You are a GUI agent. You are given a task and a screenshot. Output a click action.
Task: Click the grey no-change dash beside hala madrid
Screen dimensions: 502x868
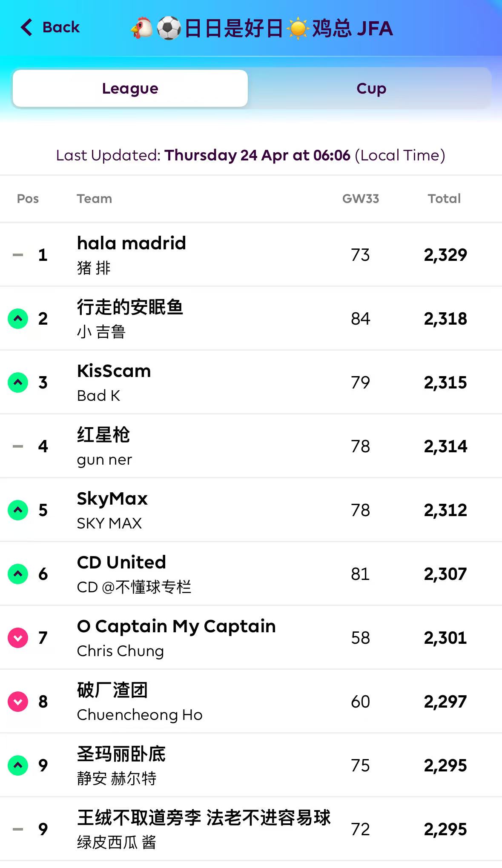tap(18, 255)
